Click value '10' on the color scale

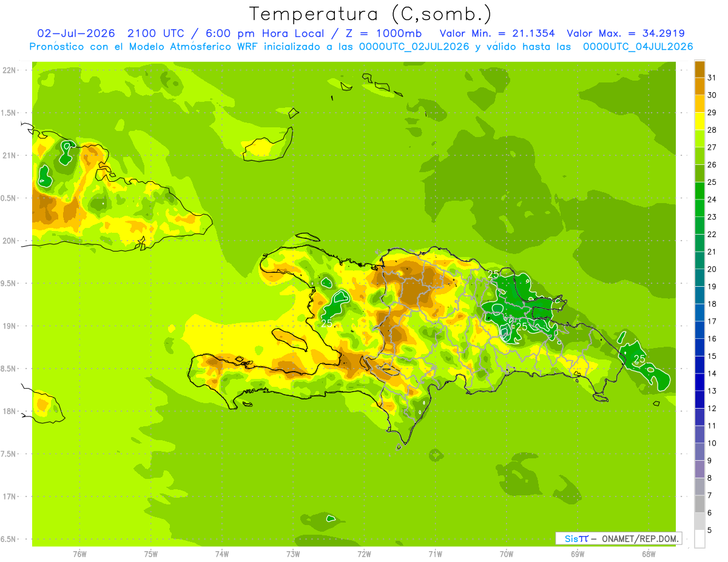point(712,443)
